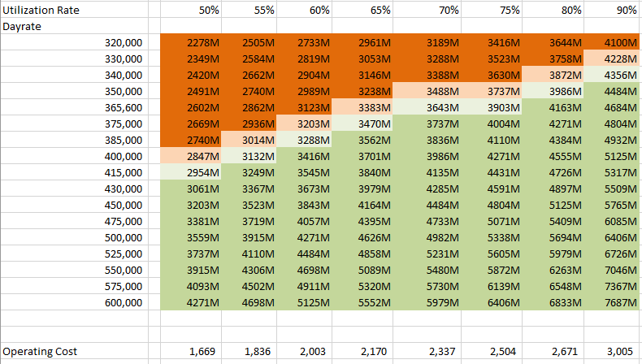Click the 4093M cell
The width and height of the screenshot is (642, 364).
tap(191, 286)
